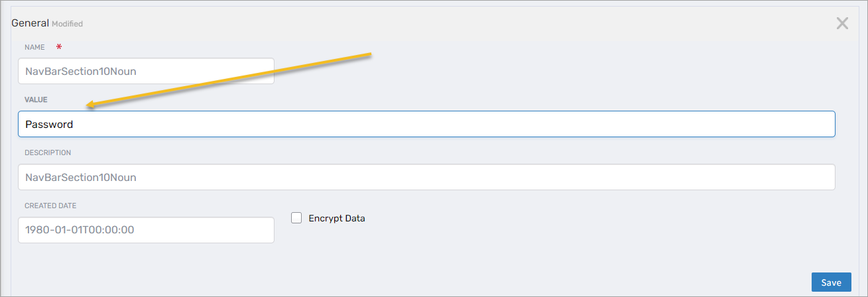Screen dimensions: 868x297
Task: Click the red required asterisk
Action: [x=60, y=47]
